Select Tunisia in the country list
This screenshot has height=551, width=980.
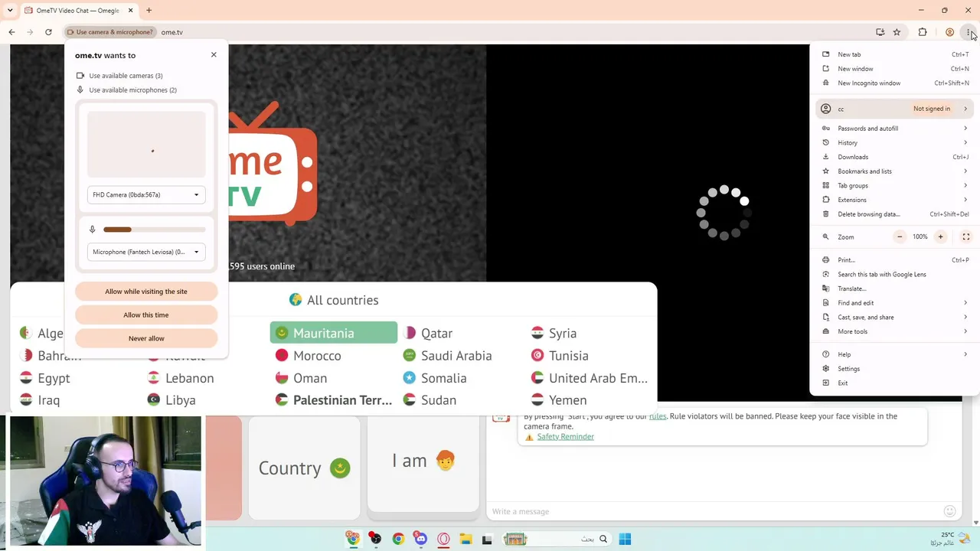pos(560,356)
